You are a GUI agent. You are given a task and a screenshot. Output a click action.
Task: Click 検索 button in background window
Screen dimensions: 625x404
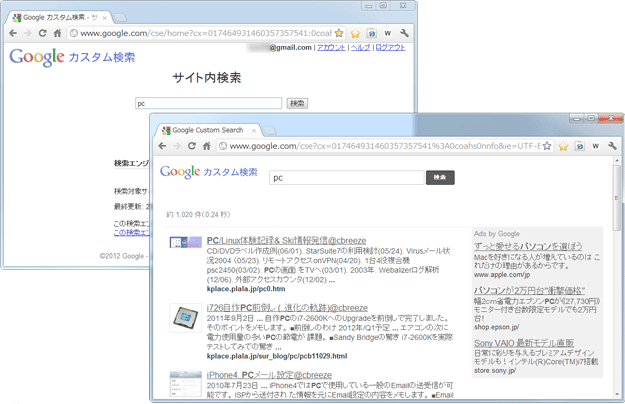pyautogui.click(x=297, y=103)
